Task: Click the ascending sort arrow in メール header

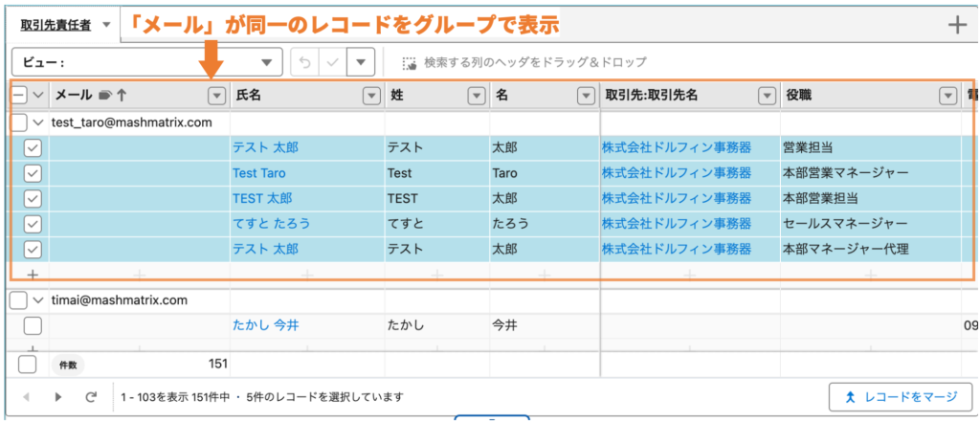Action: click(x=122, y=95)
